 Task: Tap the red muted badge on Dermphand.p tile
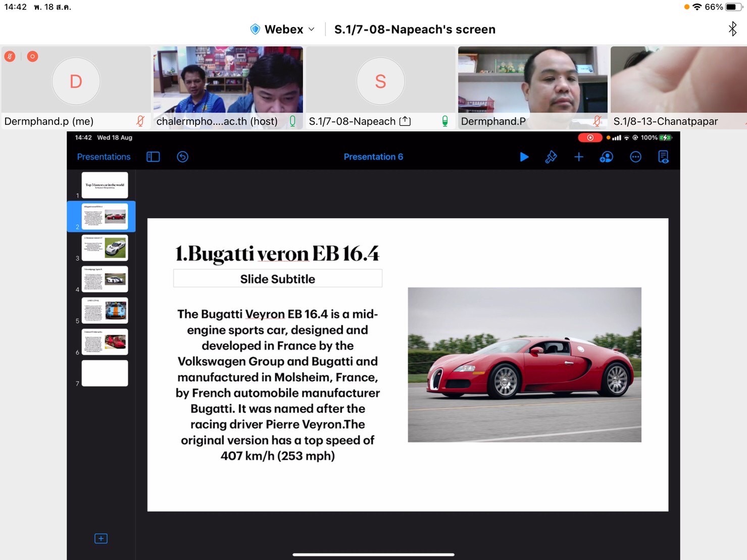click(x=10, y=57)
